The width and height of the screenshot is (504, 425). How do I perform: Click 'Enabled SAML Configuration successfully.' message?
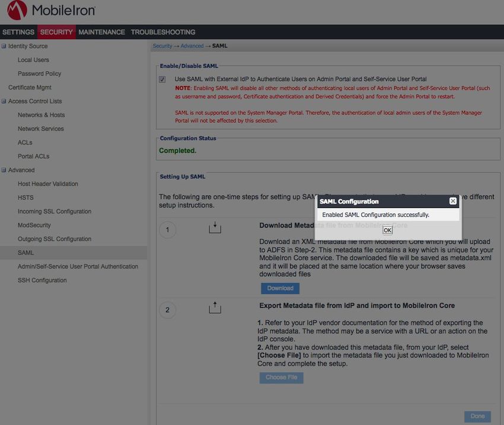[376, 215]
